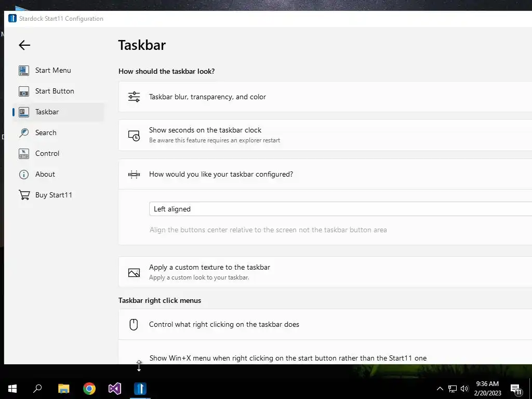This screenshot has height=399, width=532.
Task: Open the Search settings page
Action: (x=58, y=132)
